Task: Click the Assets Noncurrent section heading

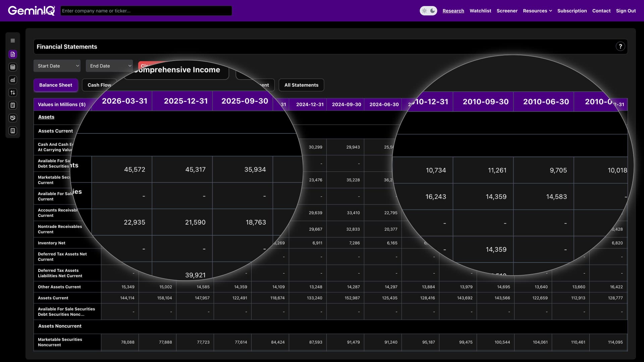Action: tap(60, 326)
